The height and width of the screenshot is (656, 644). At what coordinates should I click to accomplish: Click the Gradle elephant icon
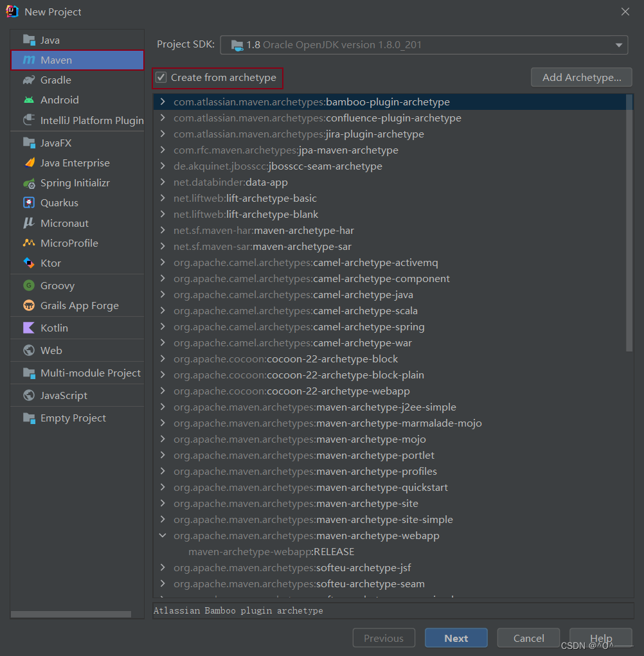click(x=29, y=80)
